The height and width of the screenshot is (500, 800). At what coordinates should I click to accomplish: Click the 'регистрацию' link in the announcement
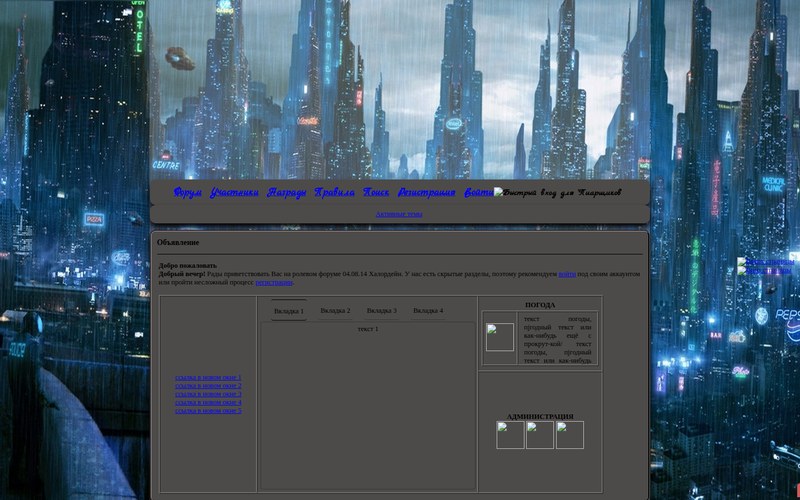point(274,282)
